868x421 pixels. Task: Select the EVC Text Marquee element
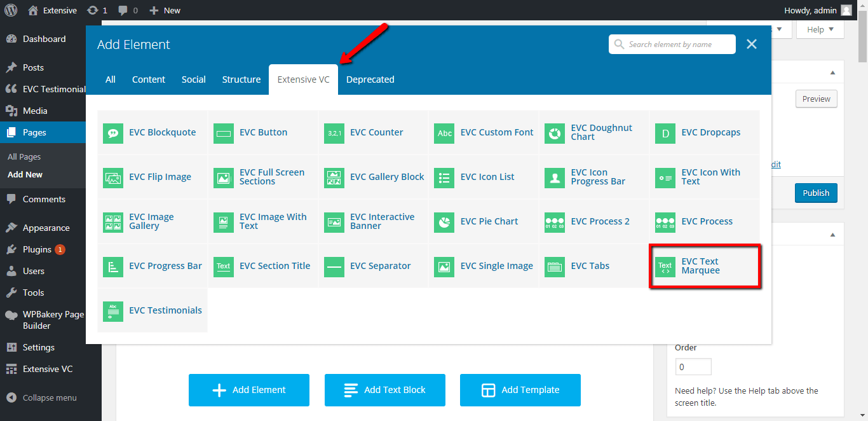(705, 265)
